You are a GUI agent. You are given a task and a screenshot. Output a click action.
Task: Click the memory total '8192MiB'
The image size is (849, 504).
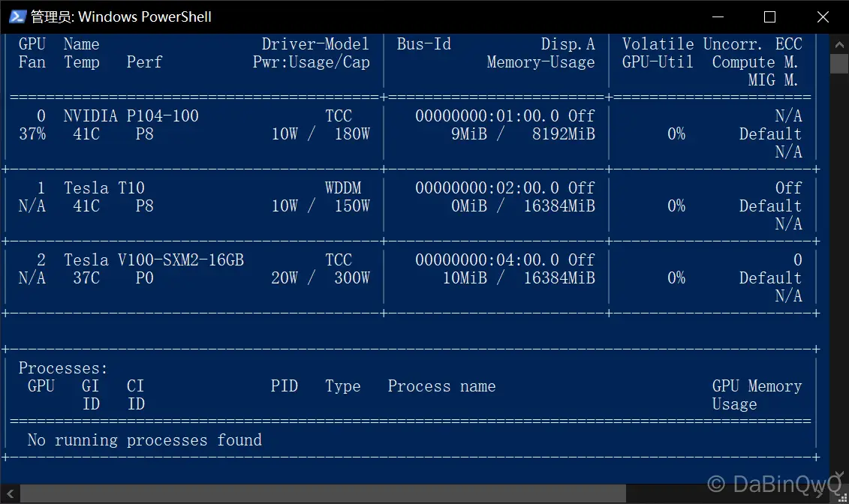[x=563, y=133]
